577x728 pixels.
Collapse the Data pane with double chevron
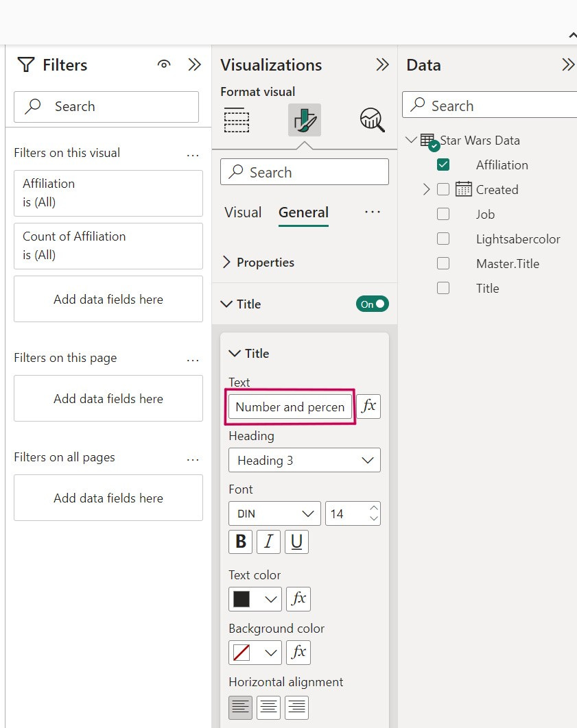[568, 64]
